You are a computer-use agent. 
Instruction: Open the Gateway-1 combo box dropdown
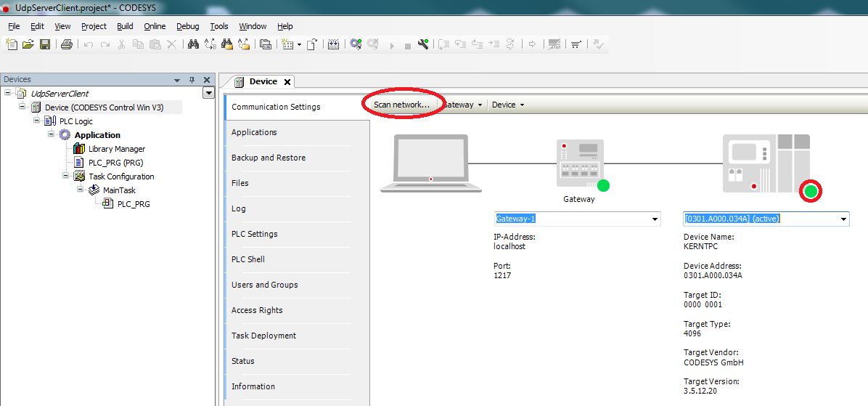coord(655,219)
